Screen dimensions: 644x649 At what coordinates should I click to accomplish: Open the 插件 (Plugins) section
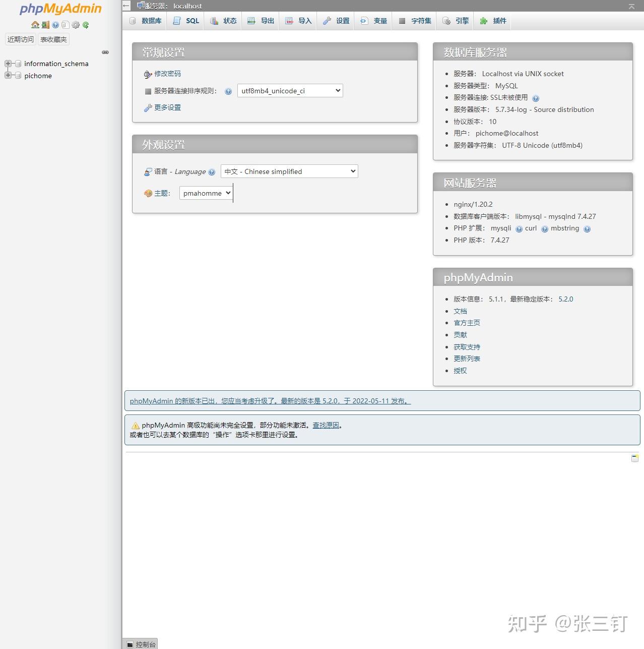point(492,21)
